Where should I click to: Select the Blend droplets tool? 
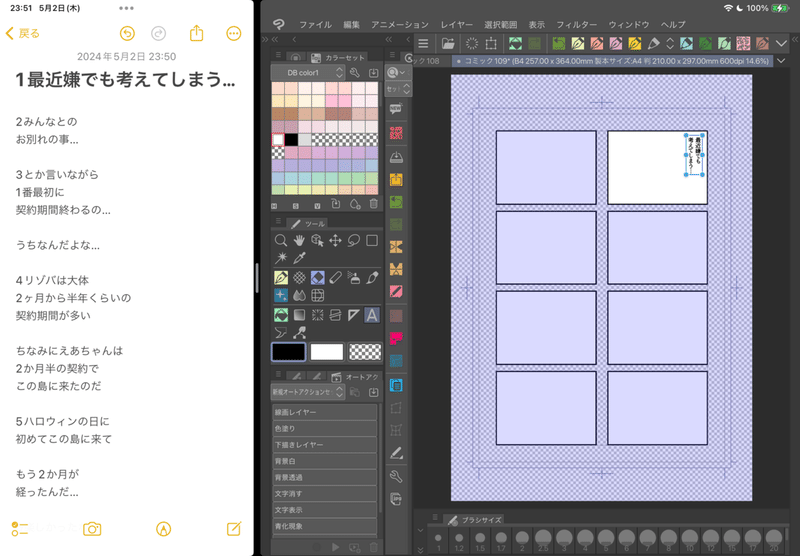pos(299,295)
